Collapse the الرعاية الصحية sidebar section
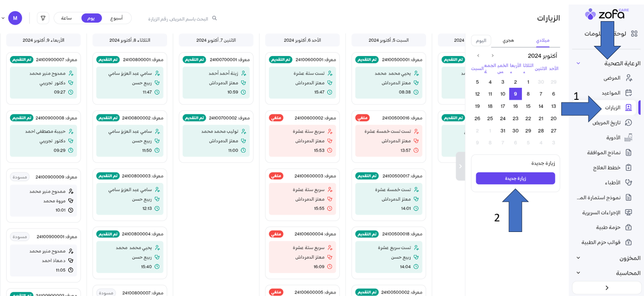The image size is (644, 296). (x=578, y=63)
